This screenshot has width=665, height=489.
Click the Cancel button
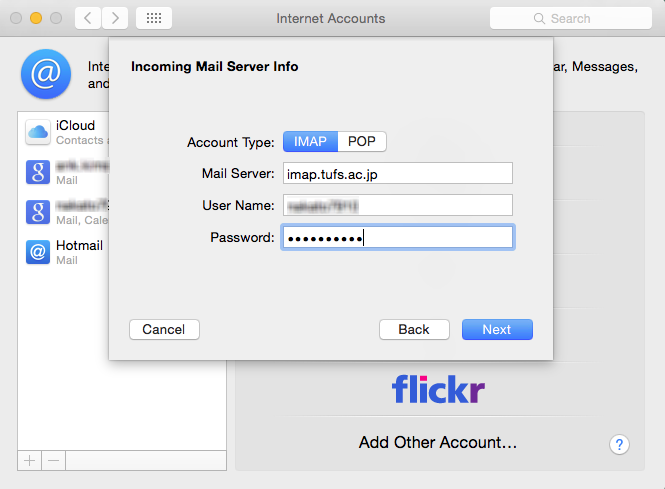(164, 330)
